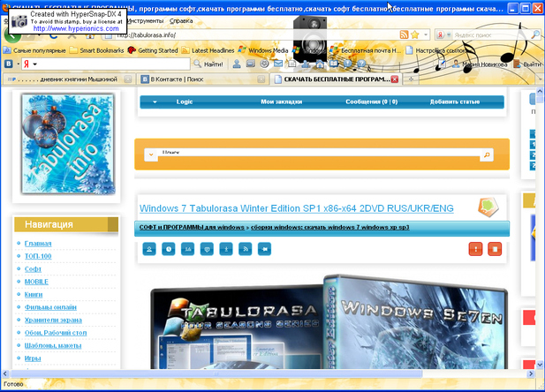Close the 'дневник княгини Мышкиной' tab

(x=128, y=79)
